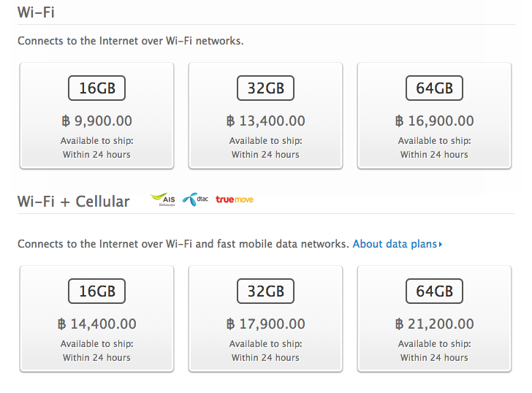This screenshot has width=532, height=393.
Task: Click the ฿ 21,200.00 price
Action: (x=434, y=324)
